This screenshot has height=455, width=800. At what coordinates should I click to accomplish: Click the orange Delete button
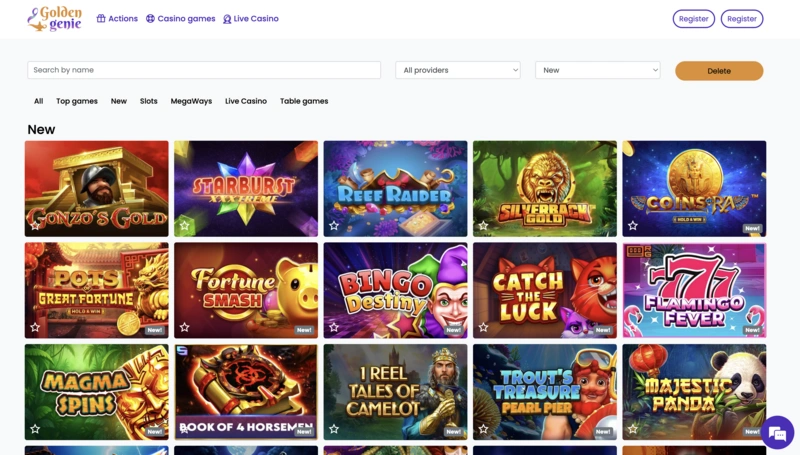point(719,71)
